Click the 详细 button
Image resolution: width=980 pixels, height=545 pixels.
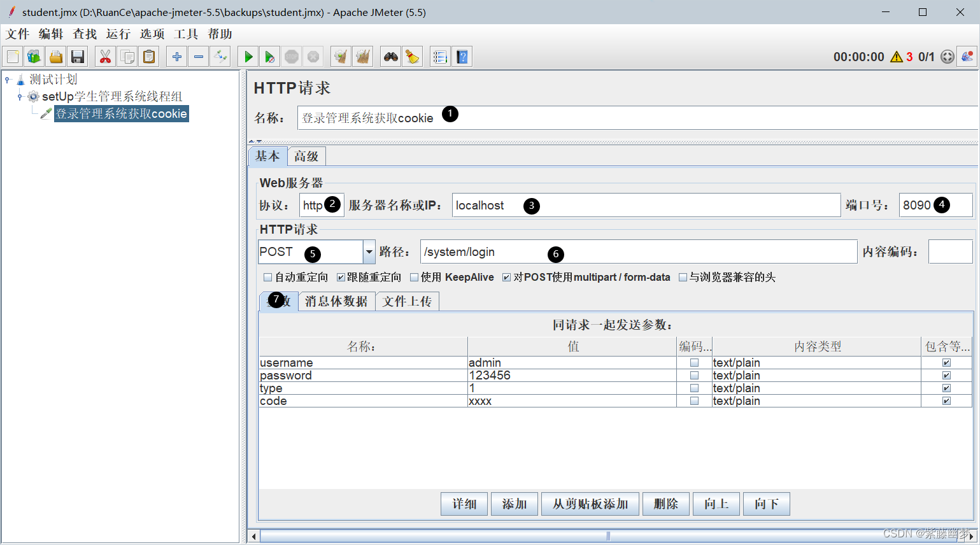coord(464,504)
